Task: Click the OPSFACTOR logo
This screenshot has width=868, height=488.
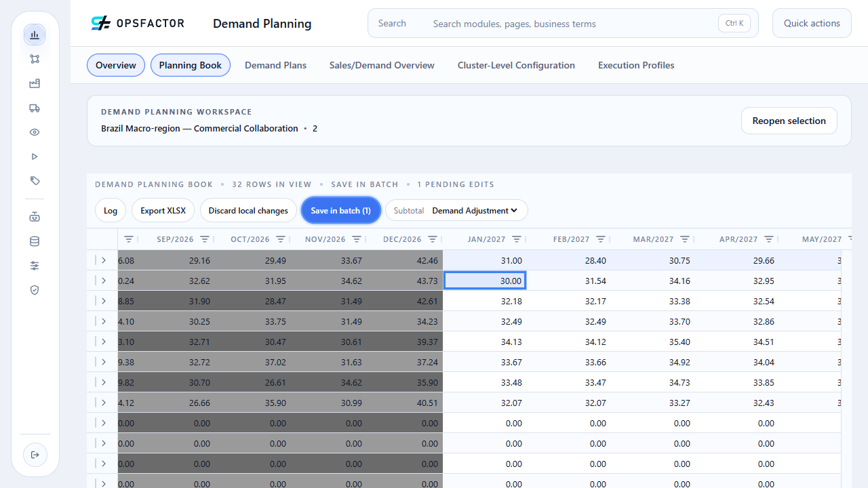Action: [138, 24]
